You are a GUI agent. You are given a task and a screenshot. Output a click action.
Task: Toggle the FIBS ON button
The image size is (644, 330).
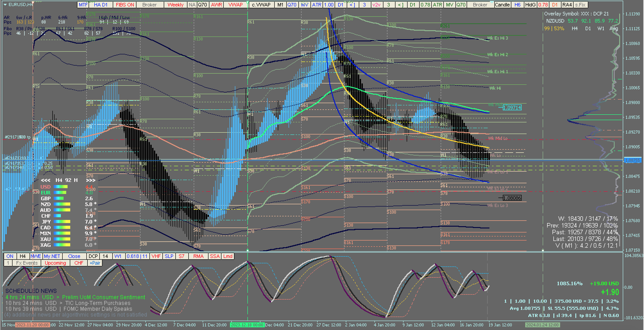(x=125, y=5)
